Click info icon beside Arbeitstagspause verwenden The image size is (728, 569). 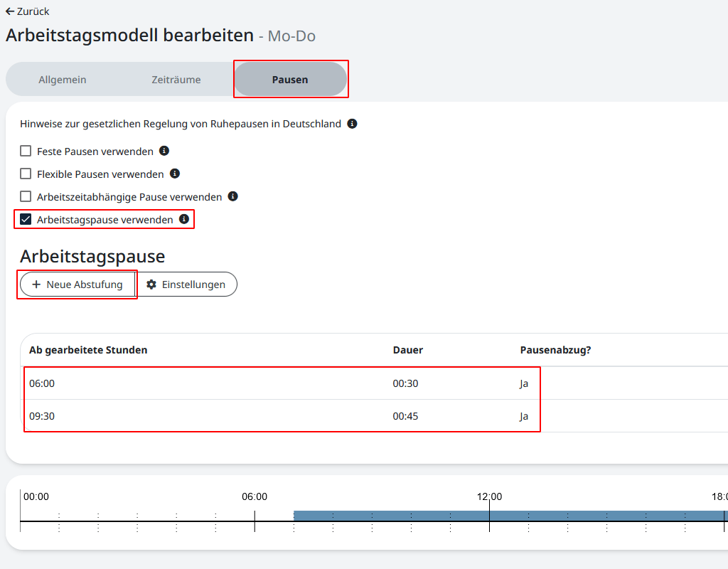pyautogui.click(x=184, y=220)
